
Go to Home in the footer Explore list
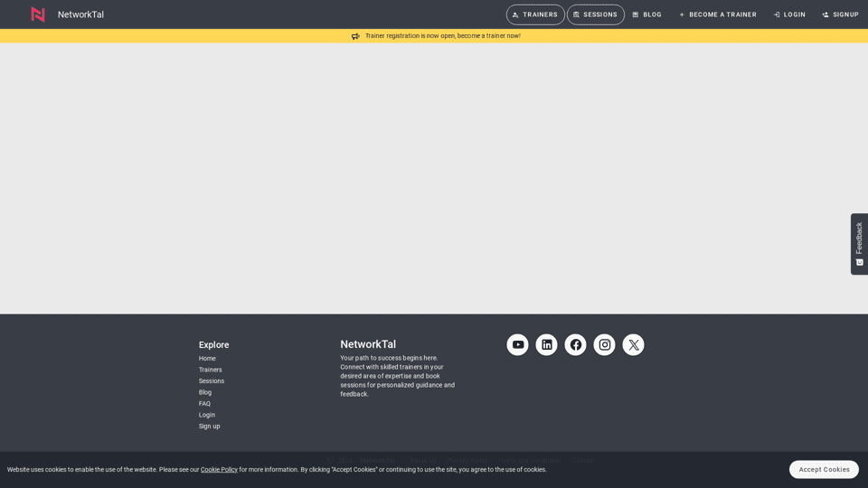pos(207,359)
